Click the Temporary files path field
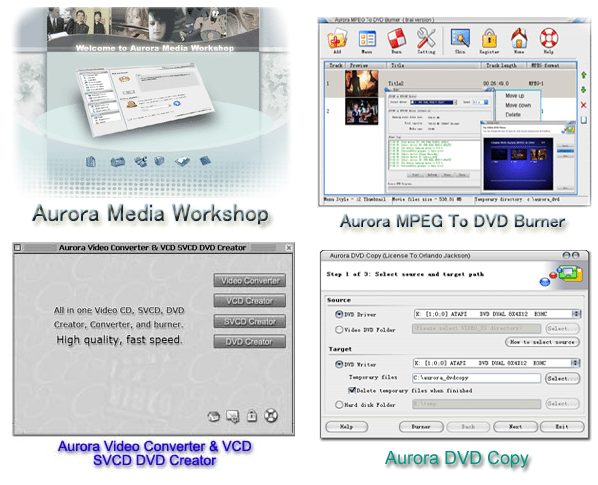 pyautogui.click(x=476, y=377)
